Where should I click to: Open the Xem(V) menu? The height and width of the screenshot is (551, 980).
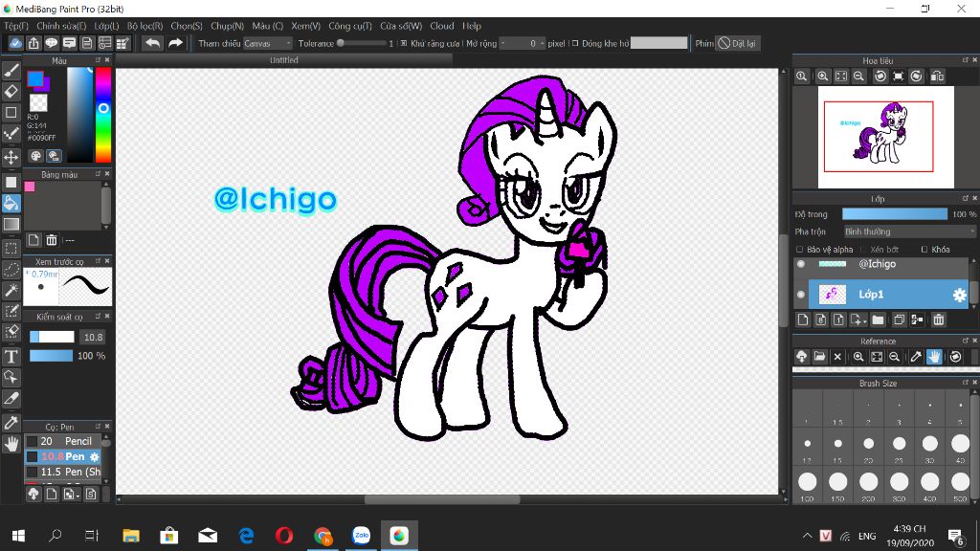(305, 26)
